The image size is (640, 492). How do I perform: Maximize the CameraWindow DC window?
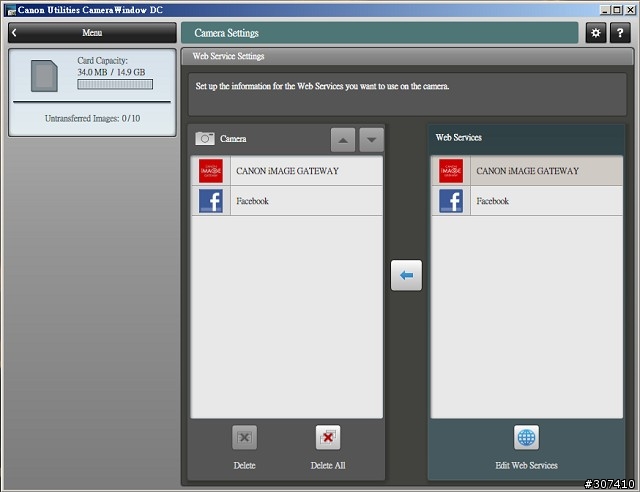tap(617, 9)
